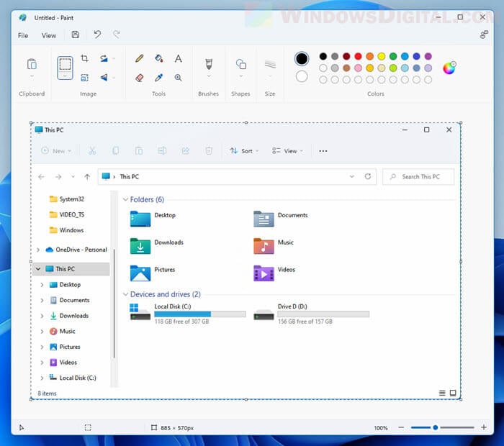This screenshot has height=446, width=504.
Task: Select the Color picker eyedropper tool
Action: 159,78
